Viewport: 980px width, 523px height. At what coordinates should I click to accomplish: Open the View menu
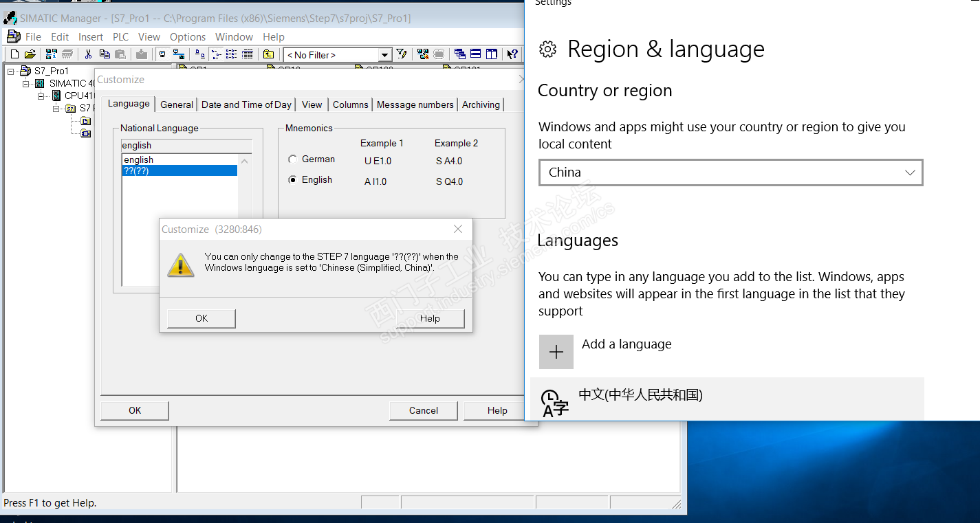coord(149,37)
